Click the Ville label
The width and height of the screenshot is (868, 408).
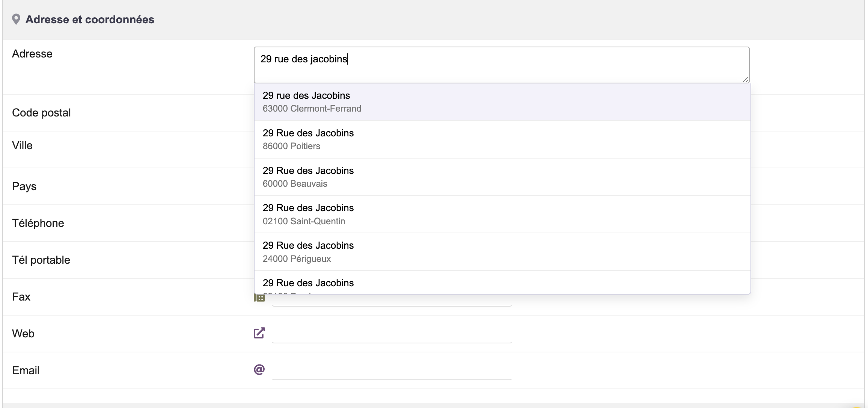click(22, 145)
